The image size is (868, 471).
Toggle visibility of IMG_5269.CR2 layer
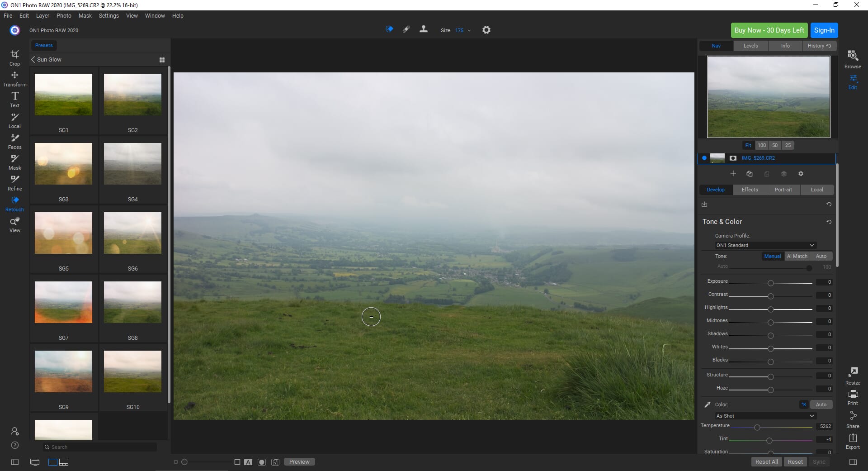(704, 158)
